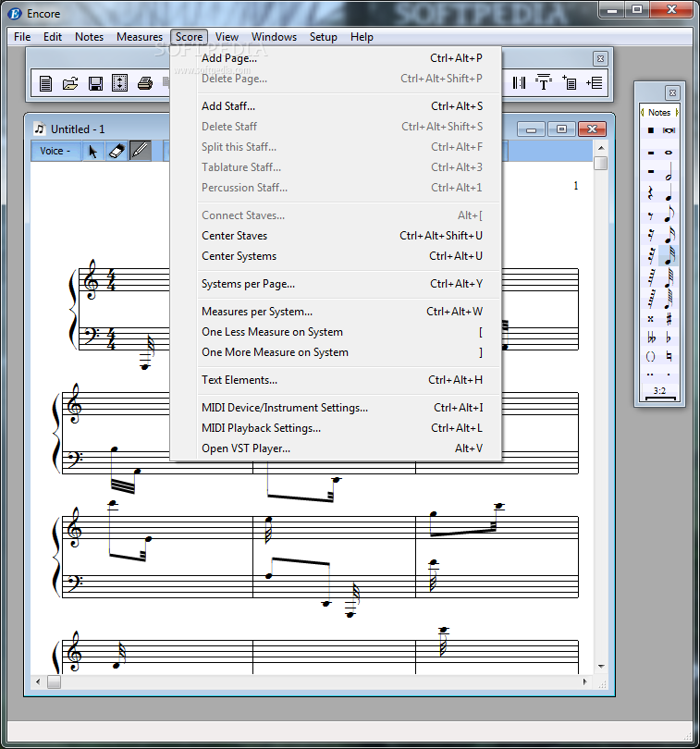Open the Measures menu

[x=140, y=37]
